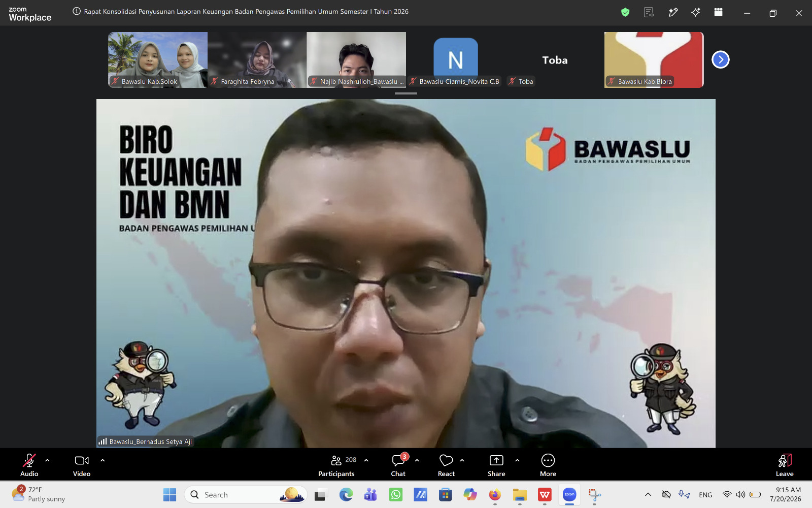This screenshot has height=508, width=812.
Task: Check the battery status icon
Action: point(755,495)
